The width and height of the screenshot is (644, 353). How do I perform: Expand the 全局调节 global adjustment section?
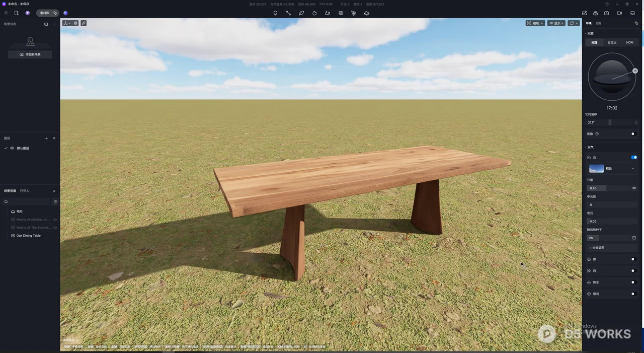pyautogui.click(x=612, y=248)
